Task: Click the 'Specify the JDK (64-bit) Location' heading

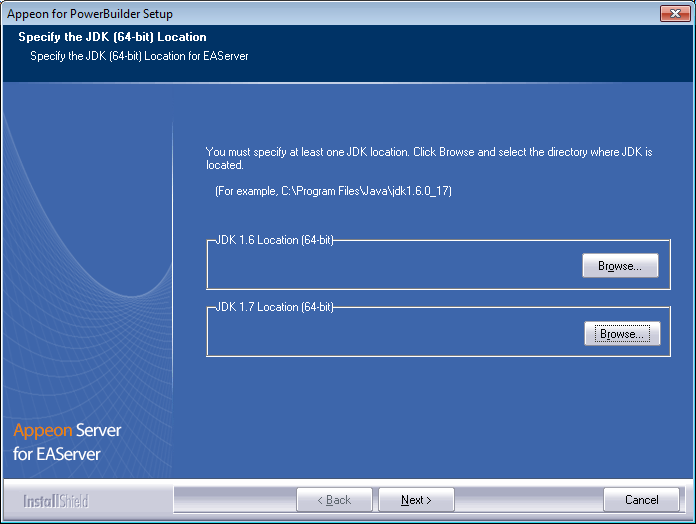Action: tap(112, 37)
